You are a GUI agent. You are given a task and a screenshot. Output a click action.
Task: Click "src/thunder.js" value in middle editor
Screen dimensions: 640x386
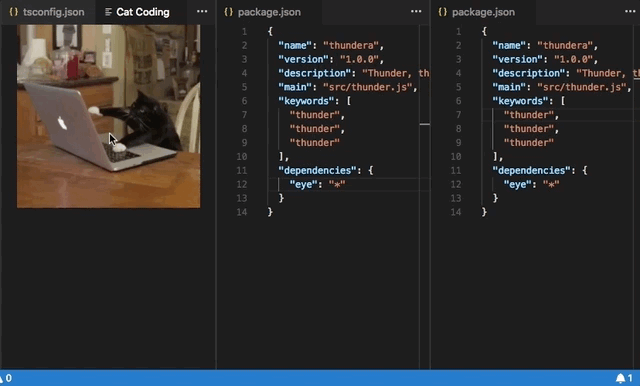click(368, 87)
